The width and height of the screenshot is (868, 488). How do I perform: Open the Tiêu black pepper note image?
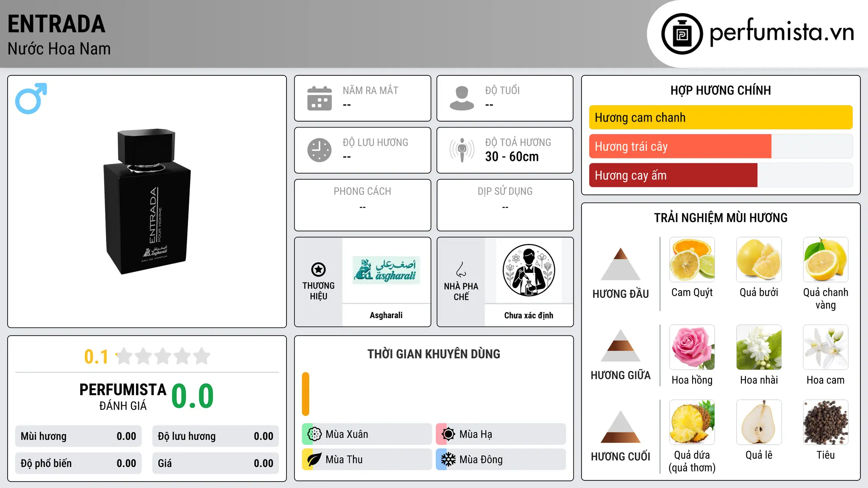pos(826,422)
